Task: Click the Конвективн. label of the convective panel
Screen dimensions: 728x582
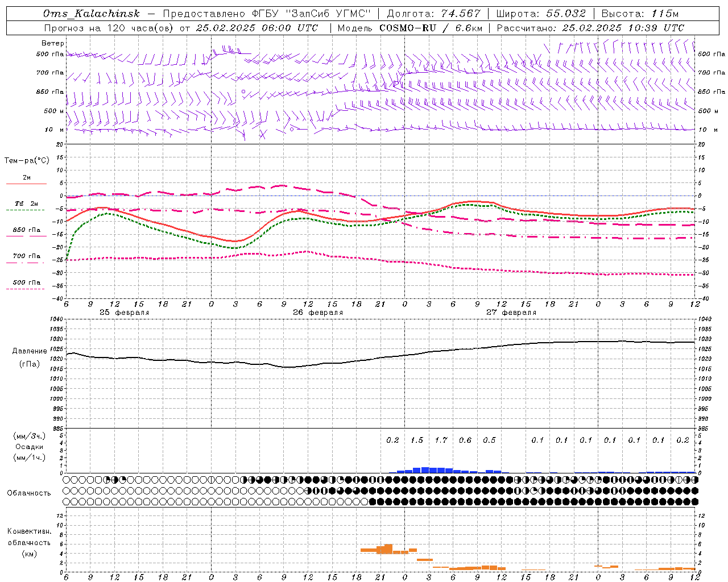Action: (x=29, y=531)
